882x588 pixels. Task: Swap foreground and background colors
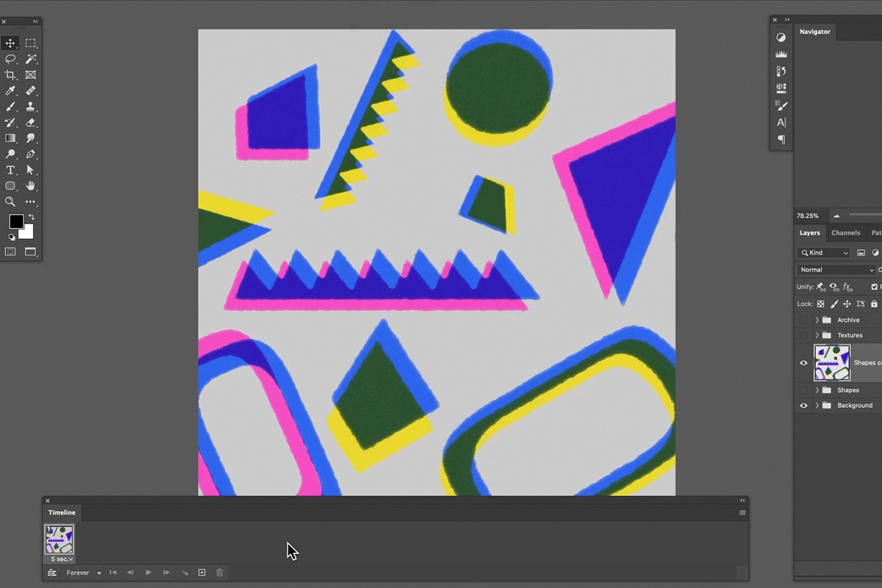click(x=31, y=218)
